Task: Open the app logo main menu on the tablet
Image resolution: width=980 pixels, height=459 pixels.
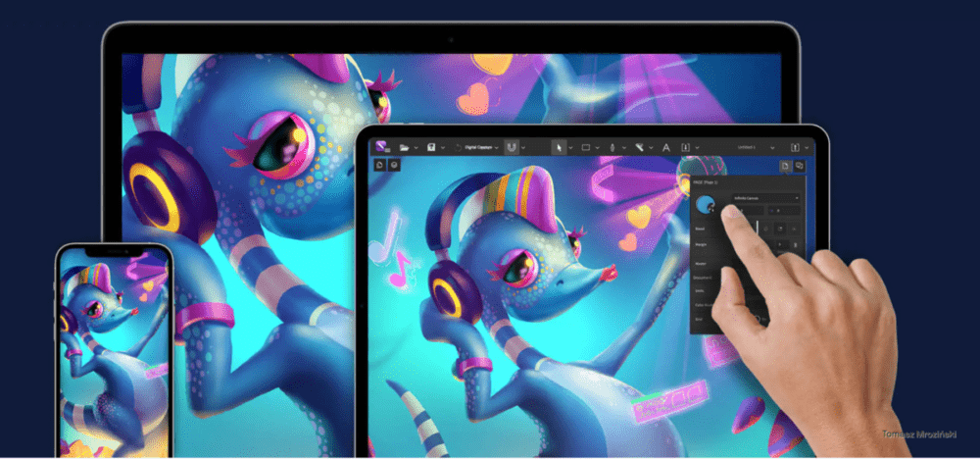Action: pyautogui.click(x=381, y=147)
